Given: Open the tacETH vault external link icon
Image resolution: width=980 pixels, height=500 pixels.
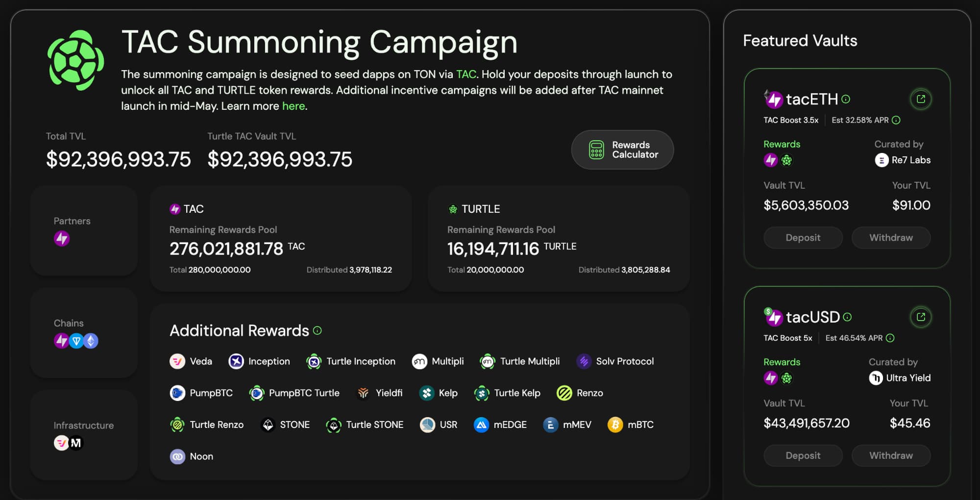Looking at the screenshot, I should pos(921,99).
